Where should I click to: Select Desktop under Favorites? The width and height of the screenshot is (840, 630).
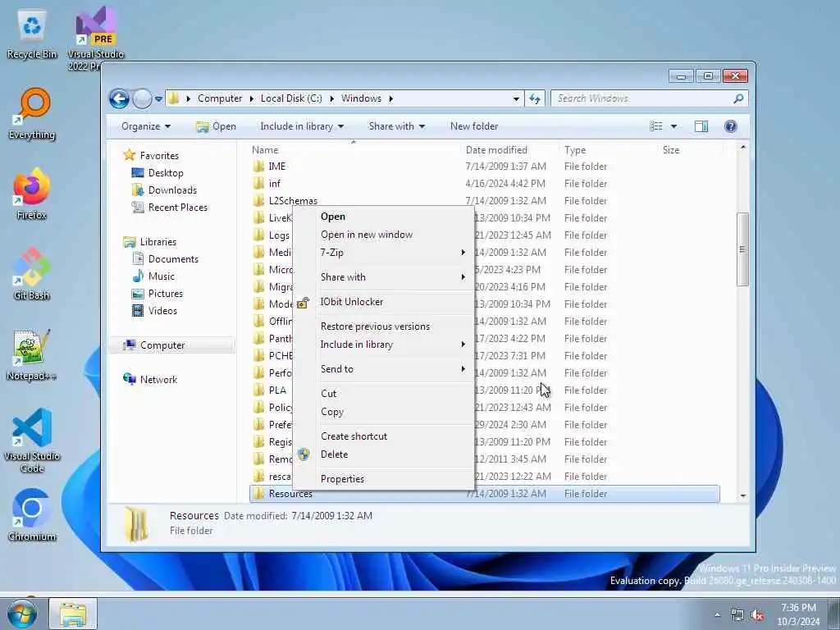[x=157, y=173]
